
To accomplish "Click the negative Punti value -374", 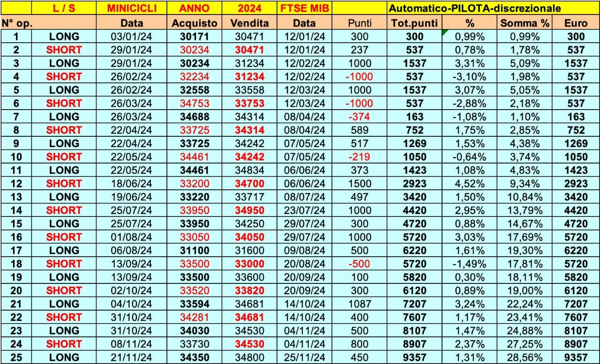I will point(360,117).
